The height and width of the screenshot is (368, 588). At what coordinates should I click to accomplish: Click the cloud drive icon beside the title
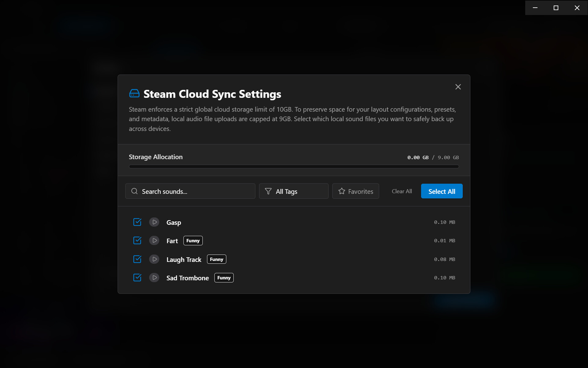(x=134, y=94)
